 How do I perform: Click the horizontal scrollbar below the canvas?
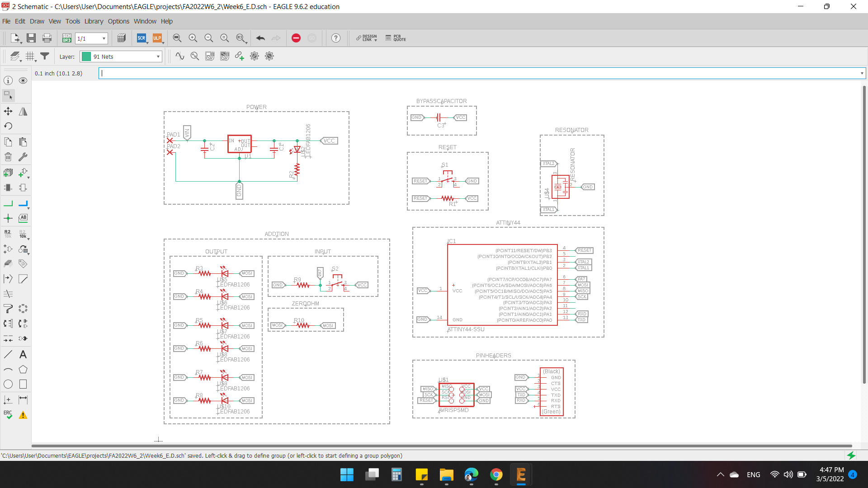click(x=442, y=446)
